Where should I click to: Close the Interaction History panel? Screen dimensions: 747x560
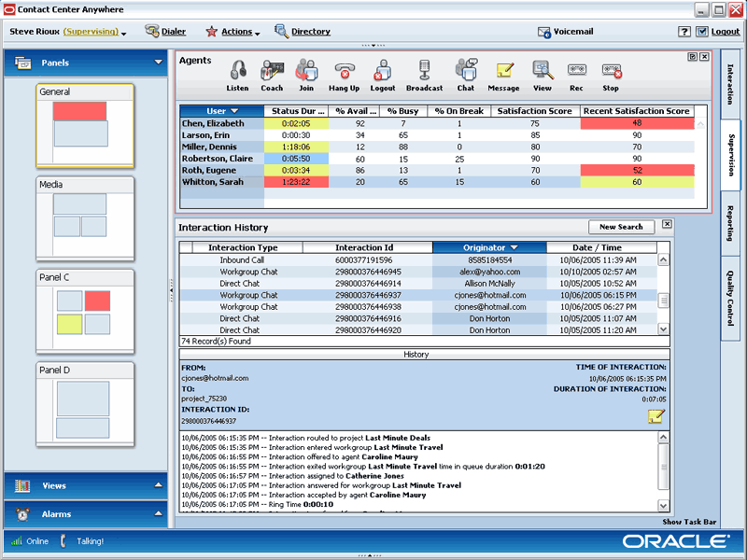coord(667,224)
